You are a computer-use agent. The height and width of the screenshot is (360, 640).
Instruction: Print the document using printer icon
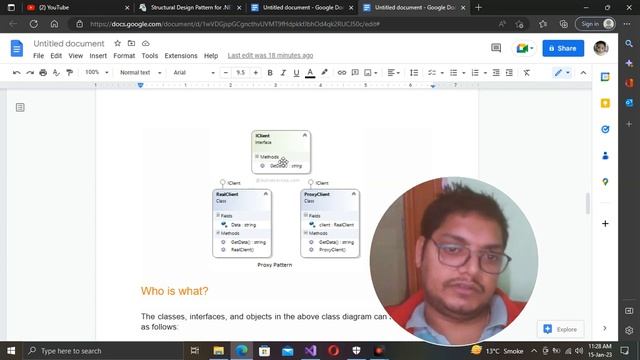click(x=43, y=73)
